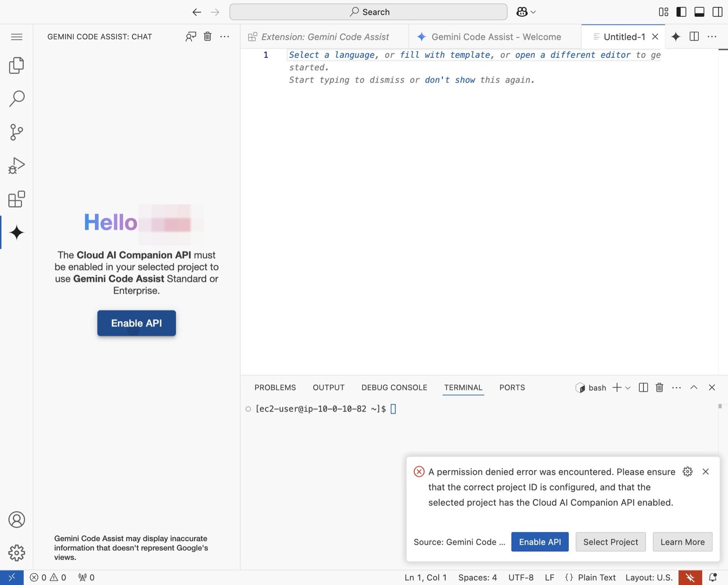Toggle the secondary side bar
Image resolution: width=728 pixels, height=585 pixels.
pyautogui.click(x=717, y=12)
